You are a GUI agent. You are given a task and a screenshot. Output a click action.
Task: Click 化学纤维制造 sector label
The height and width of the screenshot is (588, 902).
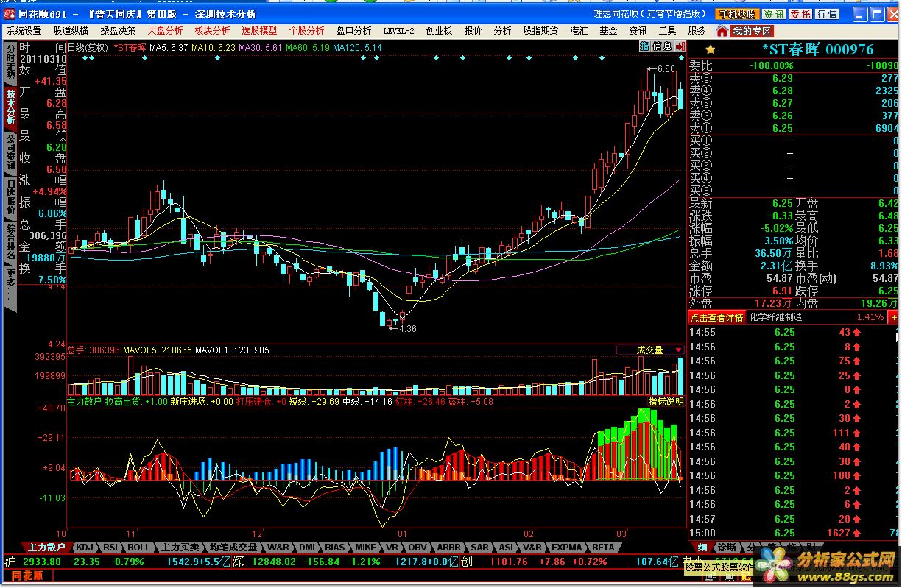[775, 317]
